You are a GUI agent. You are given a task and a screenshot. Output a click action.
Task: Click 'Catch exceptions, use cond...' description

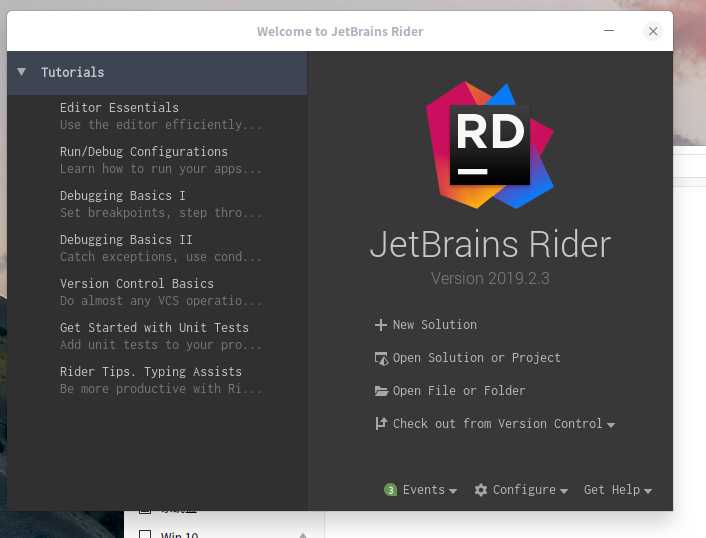tap(161, 257)
